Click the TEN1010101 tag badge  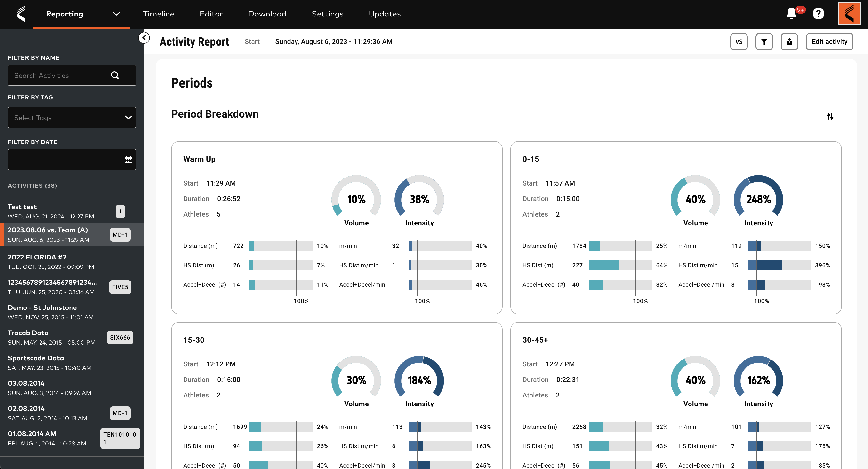click(x=120, y=438)
